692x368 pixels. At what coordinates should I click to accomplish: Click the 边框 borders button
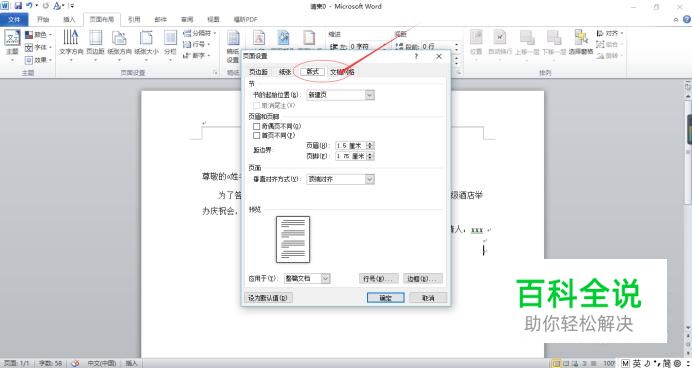(x=423, y=279)
